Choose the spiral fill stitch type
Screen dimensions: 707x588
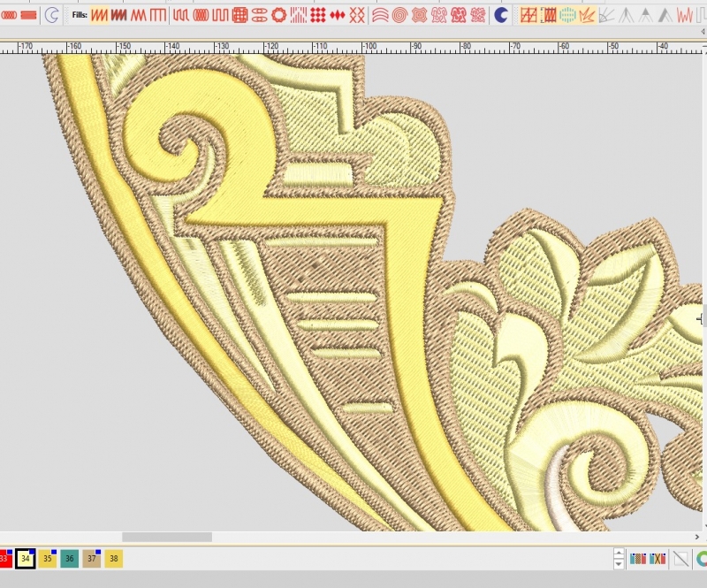pyautogui.click(x=400, y=15)
